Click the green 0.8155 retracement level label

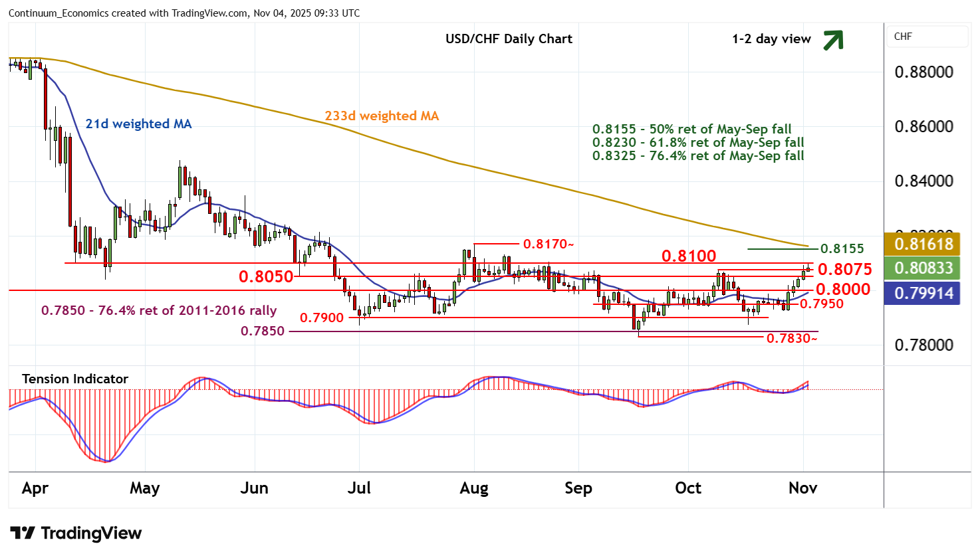842,248
